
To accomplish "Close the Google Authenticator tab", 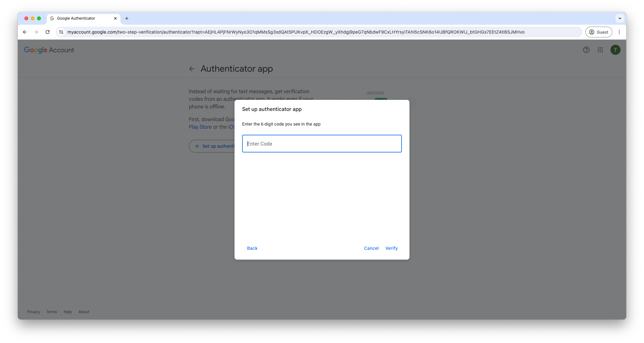I will click(115, 18).
